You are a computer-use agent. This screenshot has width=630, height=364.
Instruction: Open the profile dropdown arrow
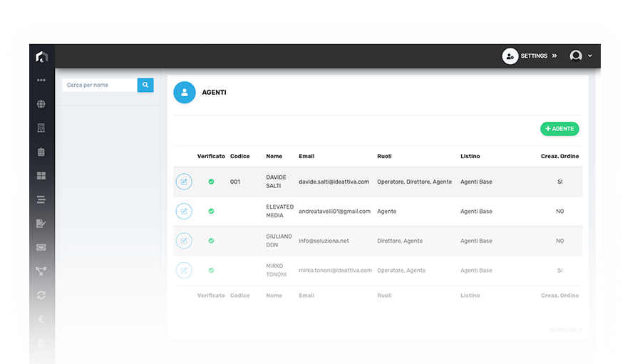(590, 56)
